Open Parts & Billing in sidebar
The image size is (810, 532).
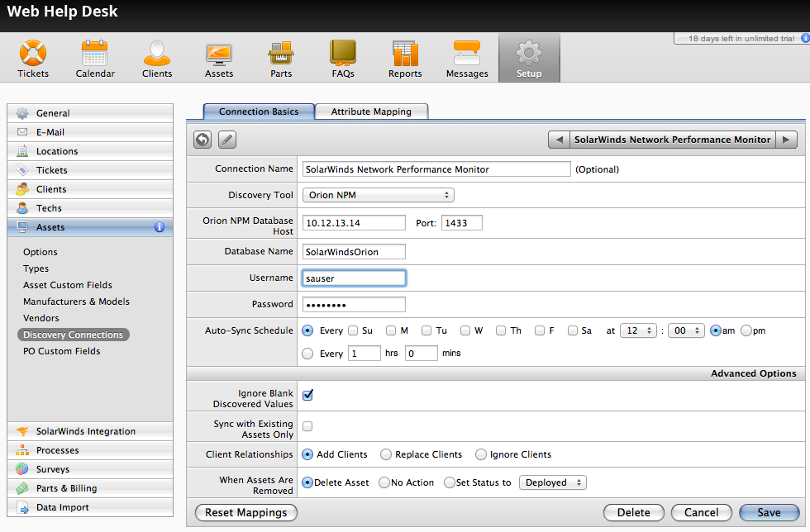[x=90, y=488]
